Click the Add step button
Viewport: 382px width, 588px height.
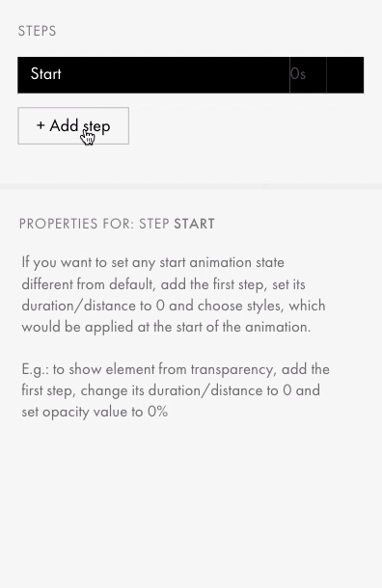click(x=73, y=125)
